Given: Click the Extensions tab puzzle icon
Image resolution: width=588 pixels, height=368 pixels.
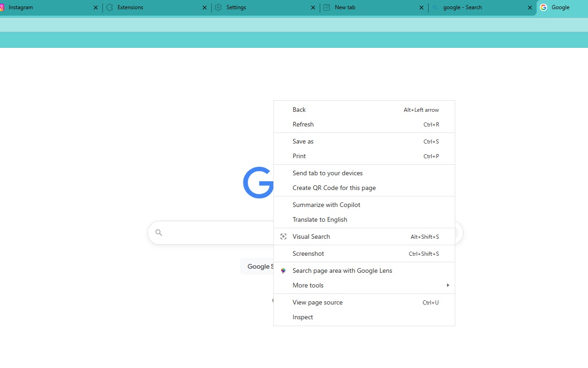Looking at the screenshot, I should pos(110,7).
